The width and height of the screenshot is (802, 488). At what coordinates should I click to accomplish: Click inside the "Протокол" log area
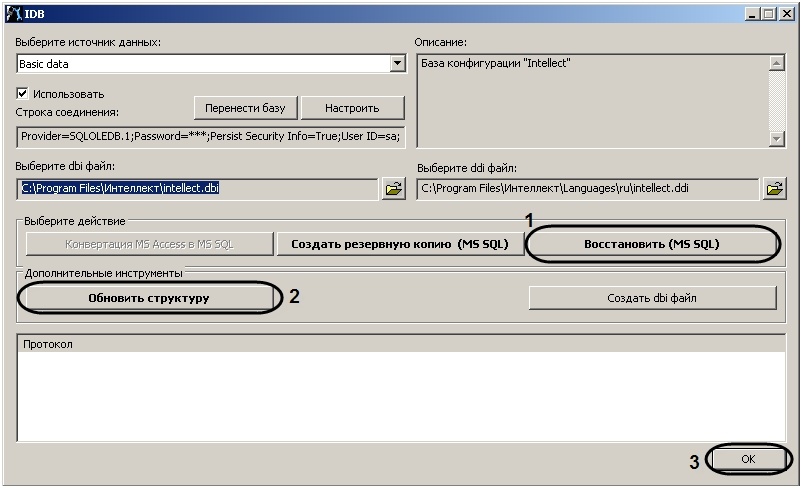(400, 395)
